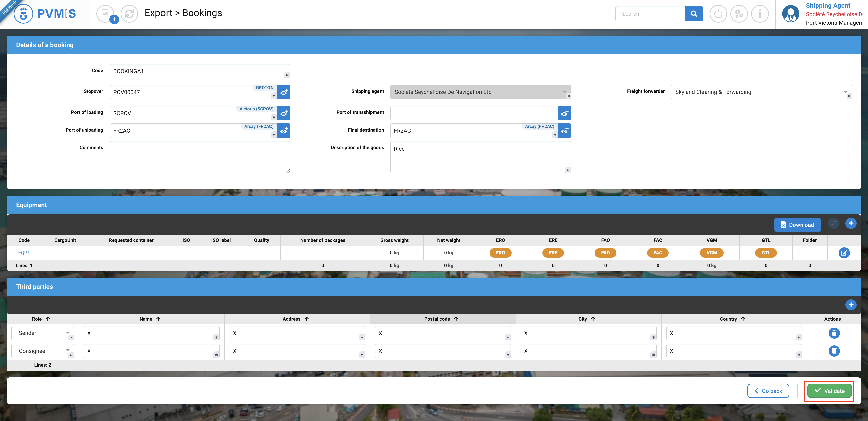The image size is (868, 421).
Task: Add a new third party line
Action: [851, 305]
